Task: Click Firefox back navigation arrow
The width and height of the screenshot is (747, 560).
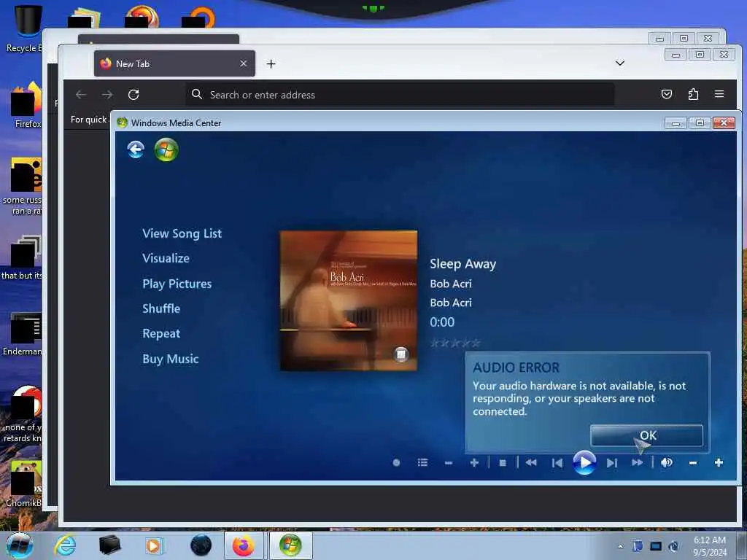Action: coord(81,95)
